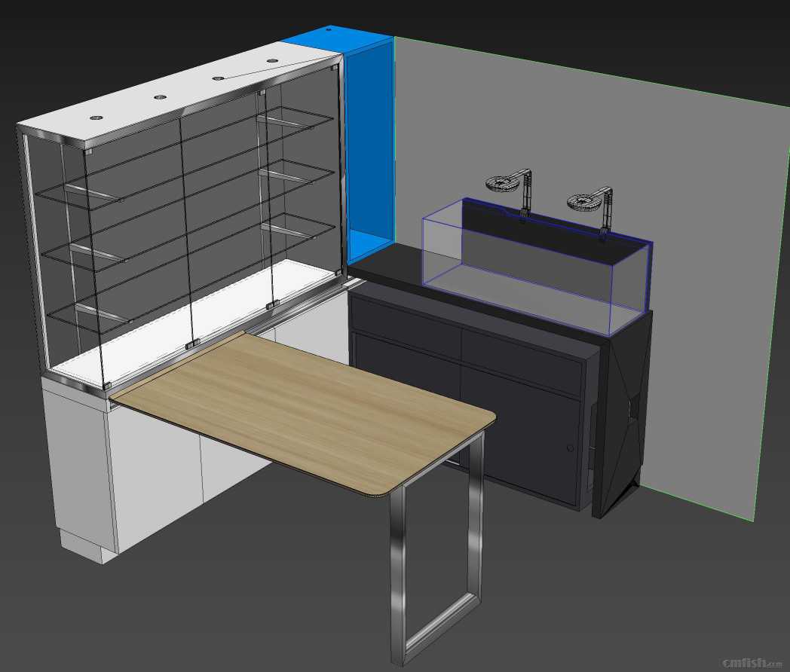Select top-left shelf bracket in display cabinet

[x=92, y=194]
